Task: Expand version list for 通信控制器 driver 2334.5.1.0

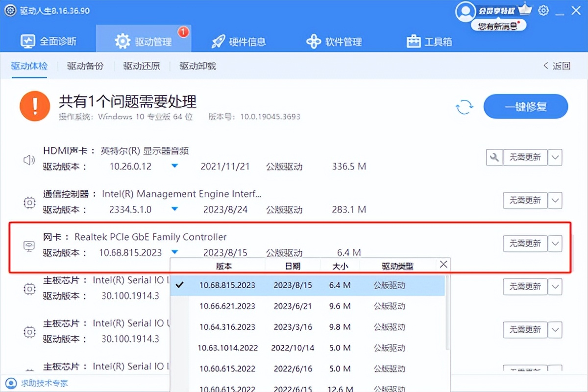Action: (x=175, y=209)
